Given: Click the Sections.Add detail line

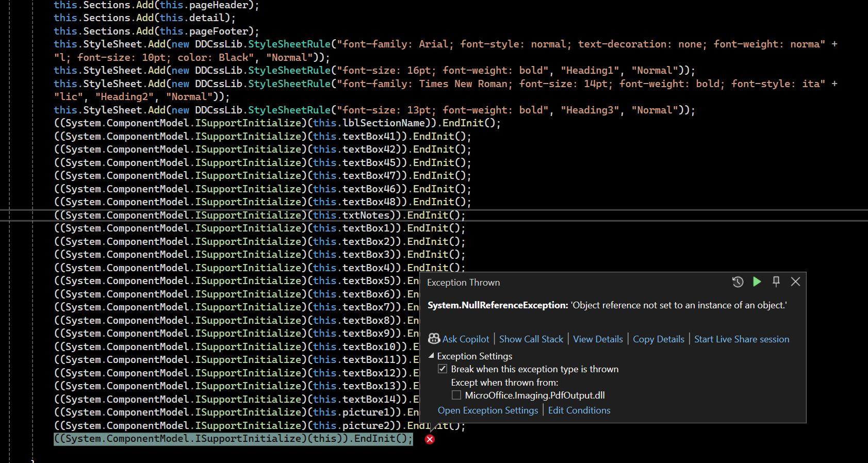Looking at the screenshot, I should [x=144, y=18].
